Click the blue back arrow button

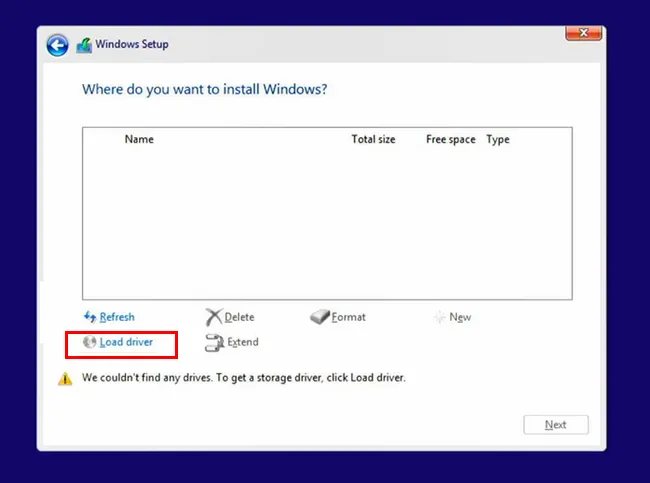tap(58, 45)
